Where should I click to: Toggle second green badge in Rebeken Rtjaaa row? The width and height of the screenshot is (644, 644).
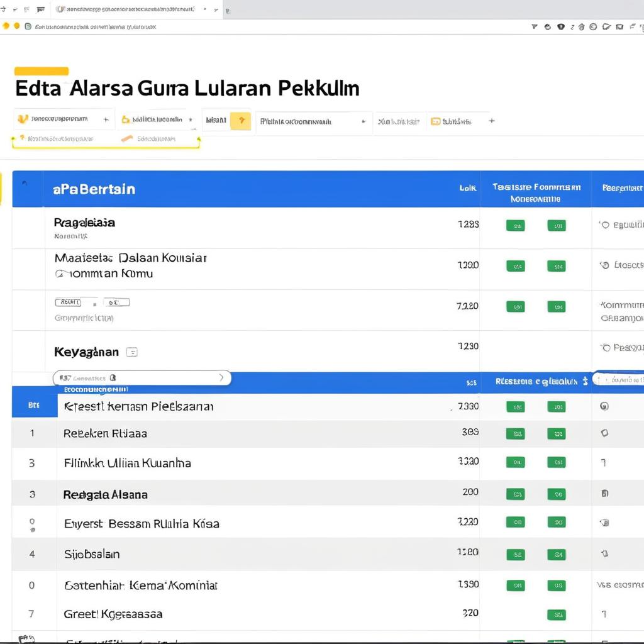pos(557,434)
